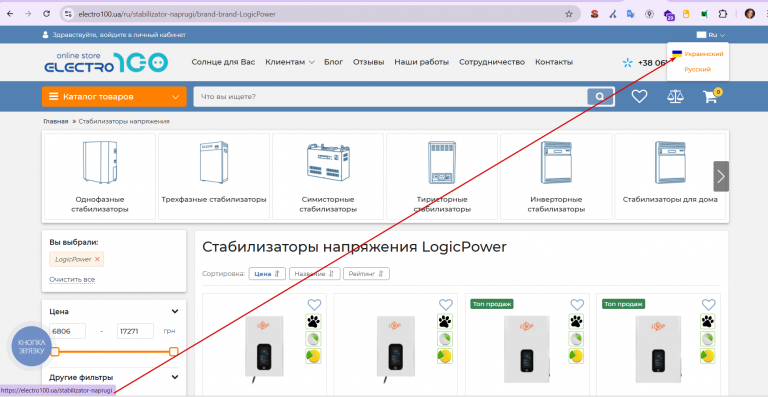Click heart on fourth product card
The image size is (768, 397).
pos(708,304)
